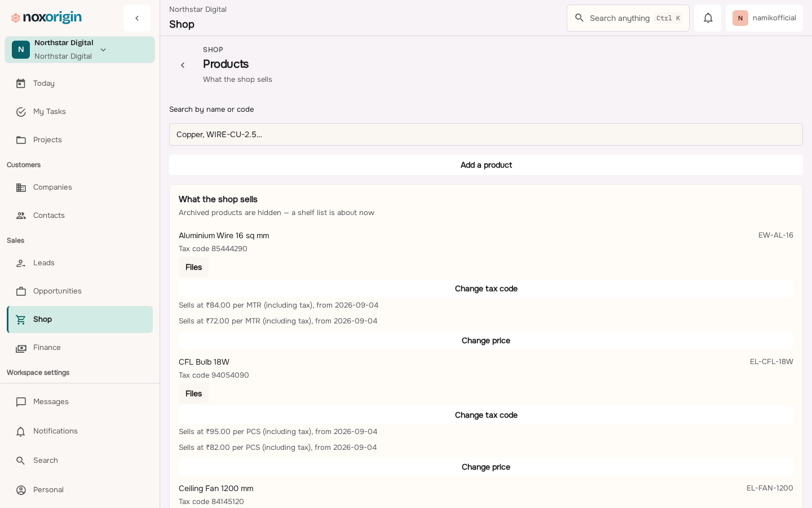The width and height of the screenshot is (812, 508).
Task: Open the header notifications bell
Action: 708,18
